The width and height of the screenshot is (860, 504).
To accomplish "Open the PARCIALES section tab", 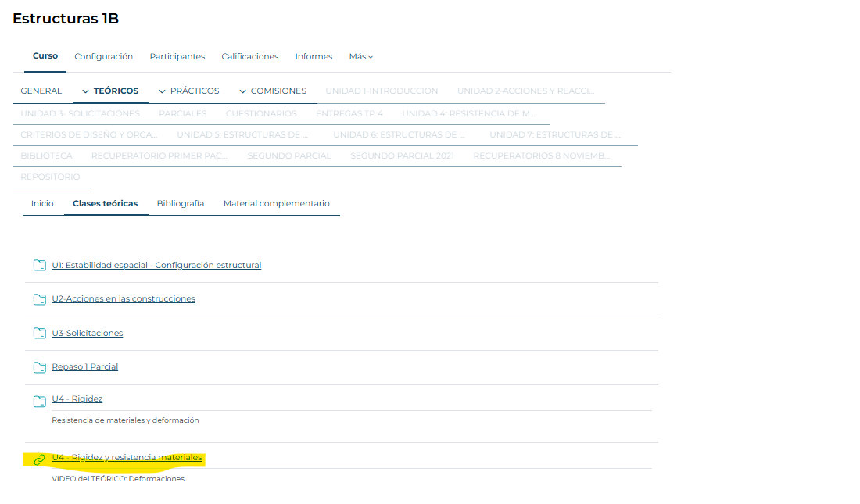I will 183,113.
